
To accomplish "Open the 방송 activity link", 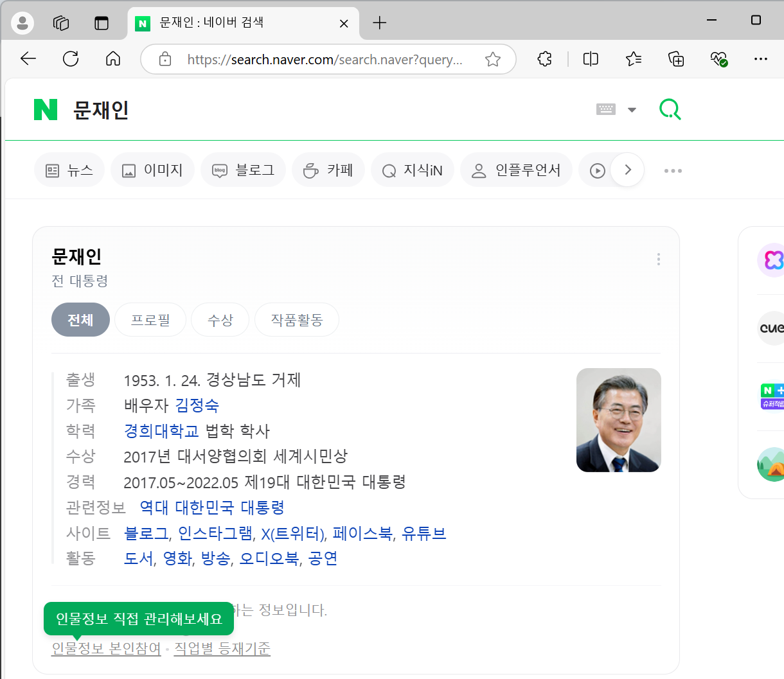I will (x=215, y=559).
